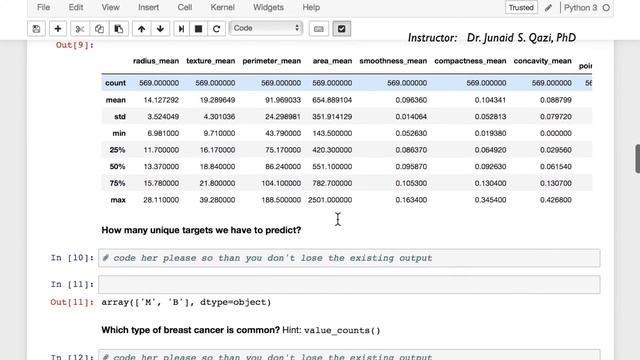Click the Out[9] output prompt
Screen dimensions: 640x360
(x=75, y=45)
